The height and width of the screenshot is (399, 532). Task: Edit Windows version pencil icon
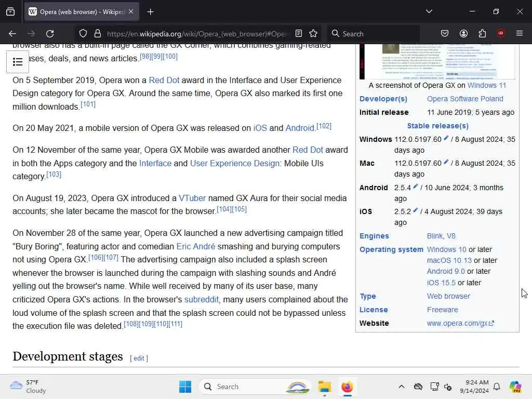[x=446, y=138]
